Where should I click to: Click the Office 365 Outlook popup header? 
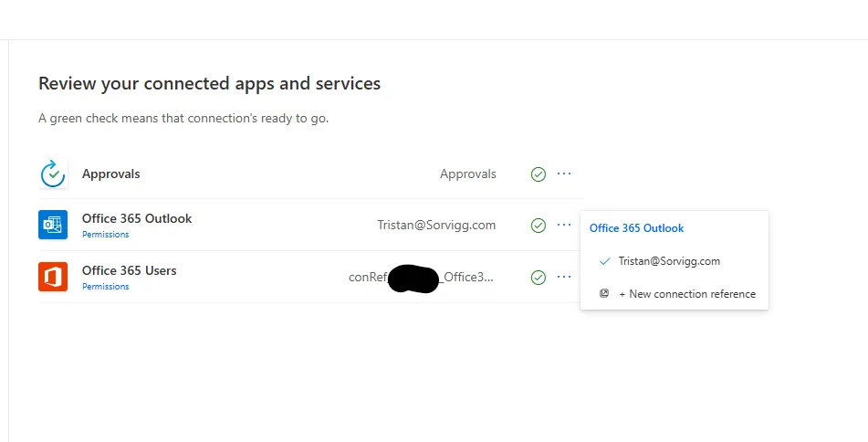[636, 227]
